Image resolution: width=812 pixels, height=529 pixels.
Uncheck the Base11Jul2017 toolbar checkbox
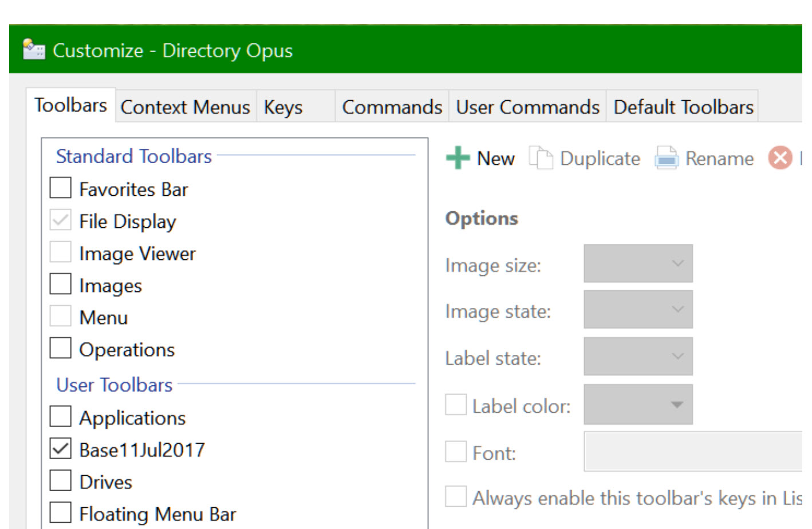coord(61,449)
